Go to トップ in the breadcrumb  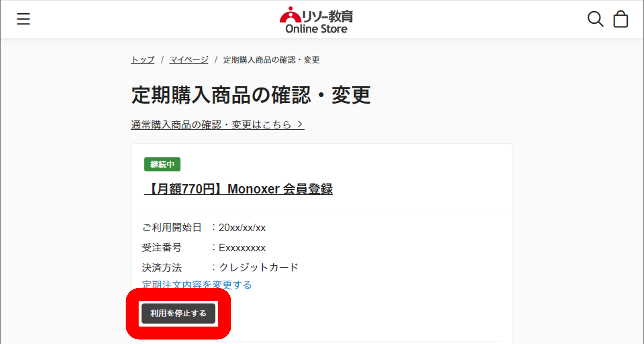point(143,60)
